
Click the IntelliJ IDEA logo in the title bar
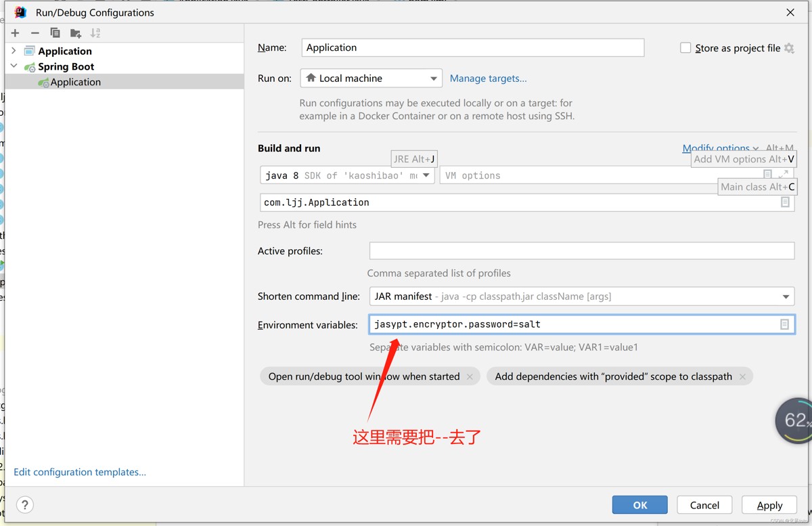20,12
